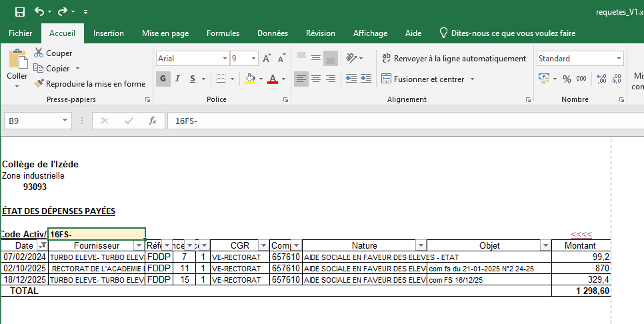The width and height of the screenshot is (644, 324).
Task: Click the Save icon in the title bar
Action: pyautogui.click(x=19, y=12)
